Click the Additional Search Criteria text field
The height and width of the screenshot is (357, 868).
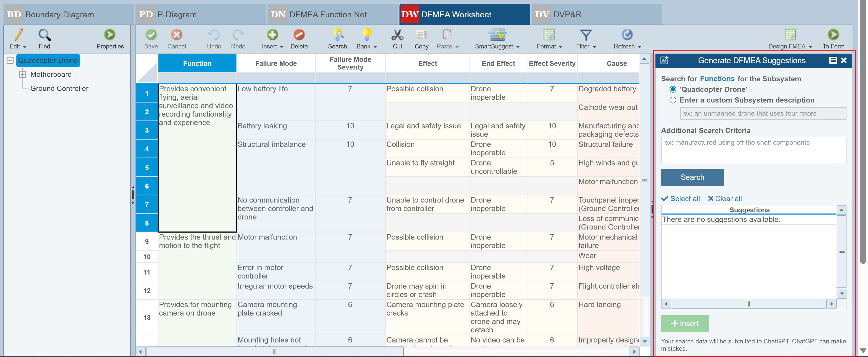click(753, 150)
